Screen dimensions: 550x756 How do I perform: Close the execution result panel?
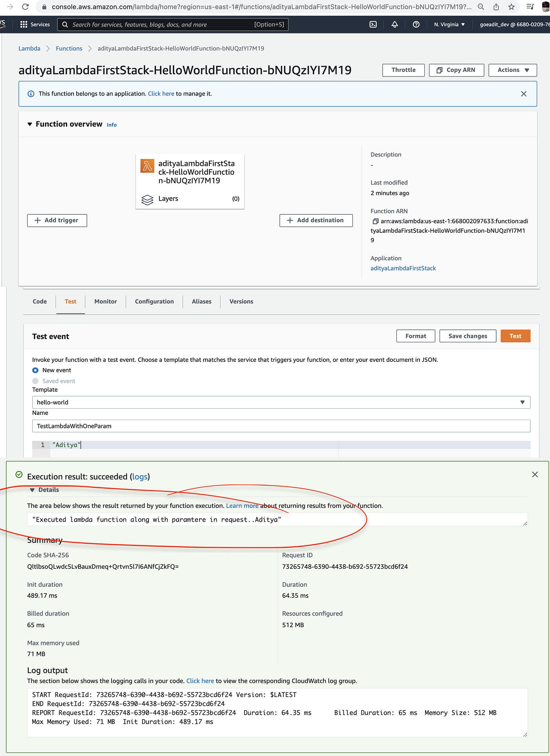tap(535, 475)
